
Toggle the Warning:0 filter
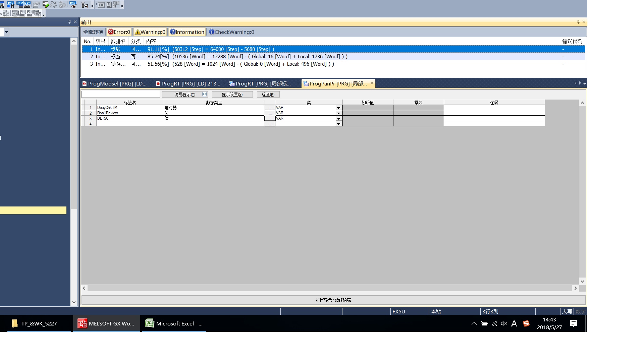point(150,32)
